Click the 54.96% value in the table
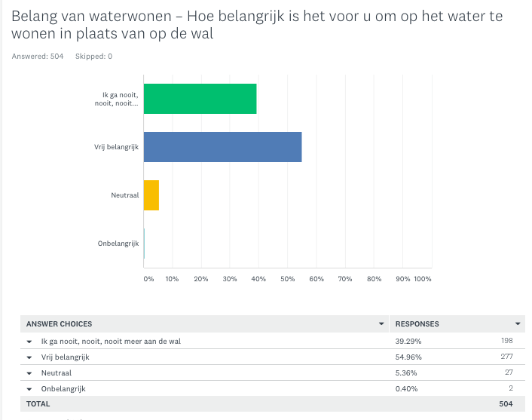The height and width of the screenshot is (420, 532). click(407, 357)
